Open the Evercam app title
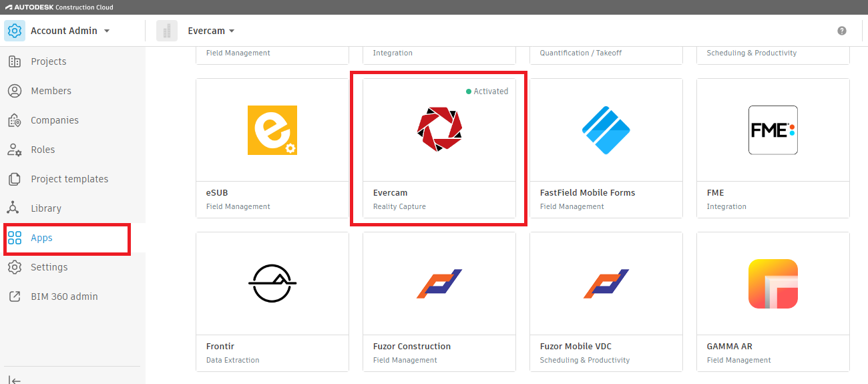The width and height of the screenshot is (868, 384). pyautogui.click(x=390, y=192)
